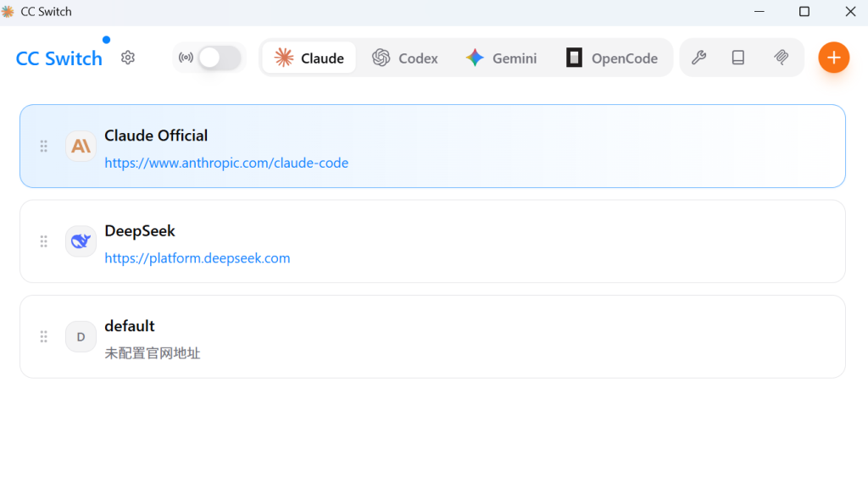Switch to the Gemini tab

pos(501,58)
